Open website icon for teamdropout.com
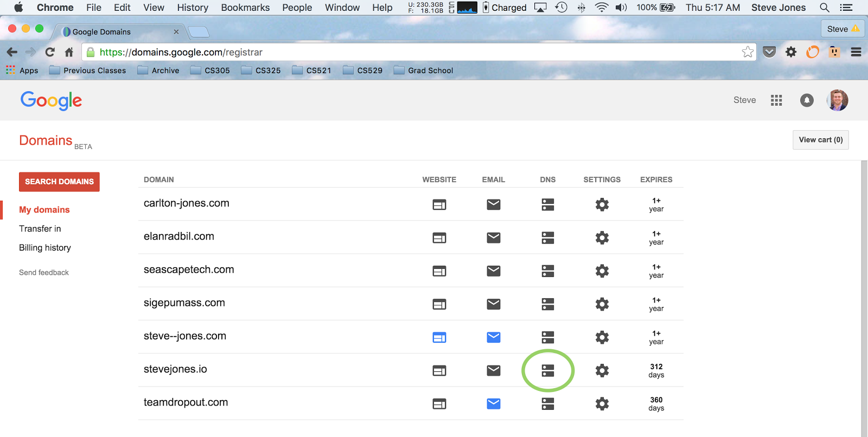 click(439, 403)
